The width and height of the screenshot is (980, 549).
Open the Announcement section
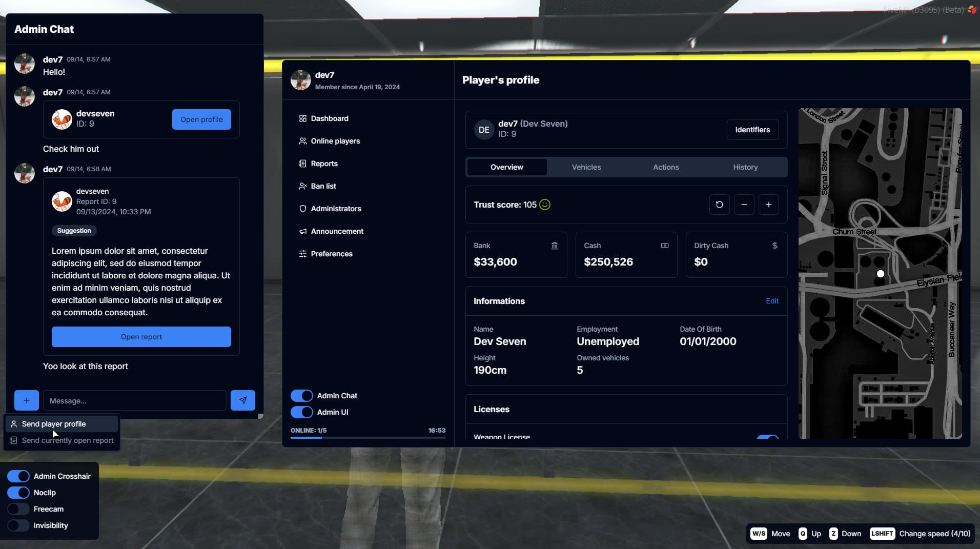pos(337,231)
